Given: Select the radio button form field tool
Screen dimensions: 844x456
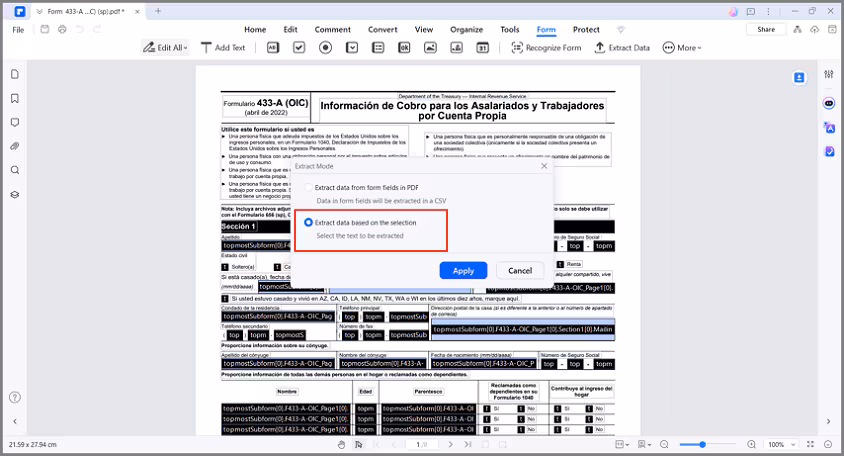Looking at the screenshot, I should [326, 48].
